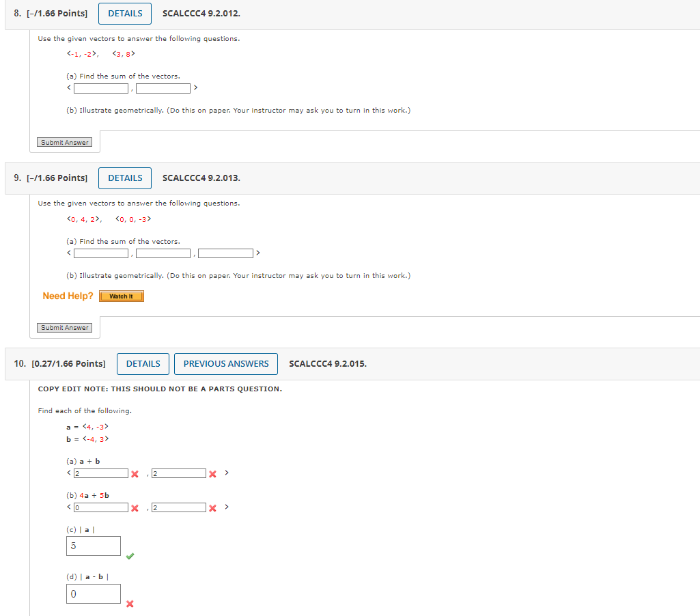Open DETAILS for question 10
Screen dimensions: 700x616
click(x=143, y=364)
